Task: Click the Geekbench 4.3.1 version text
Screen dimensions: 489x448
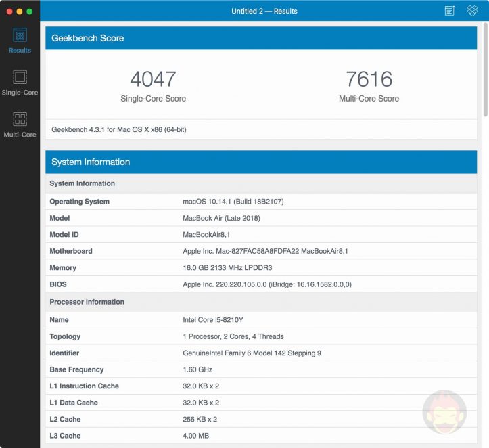Action: click(119, 129)
